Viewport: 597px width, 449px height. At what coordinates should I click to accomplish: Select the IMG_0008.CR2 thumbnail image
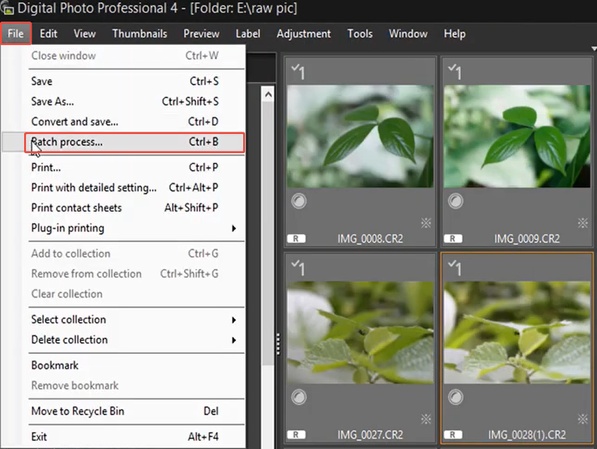pyautogui.click(x=360, y=136)
